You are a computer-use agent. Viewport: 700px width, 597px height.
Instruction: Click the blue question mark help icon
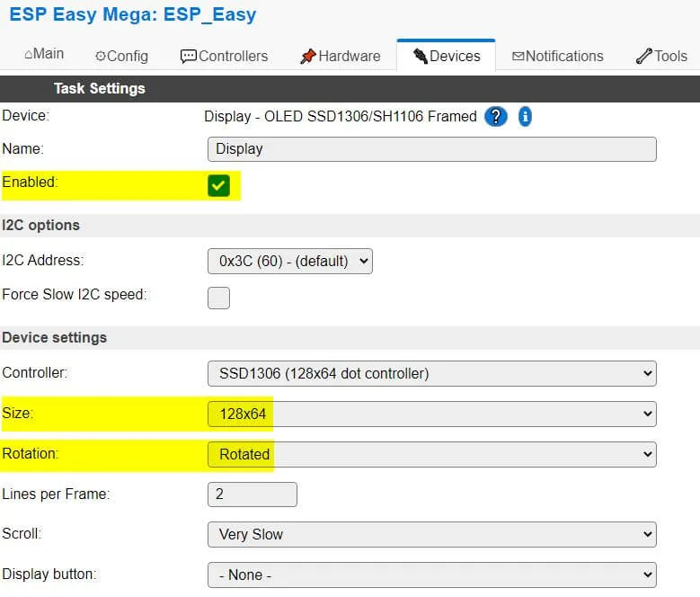(495, 117)
